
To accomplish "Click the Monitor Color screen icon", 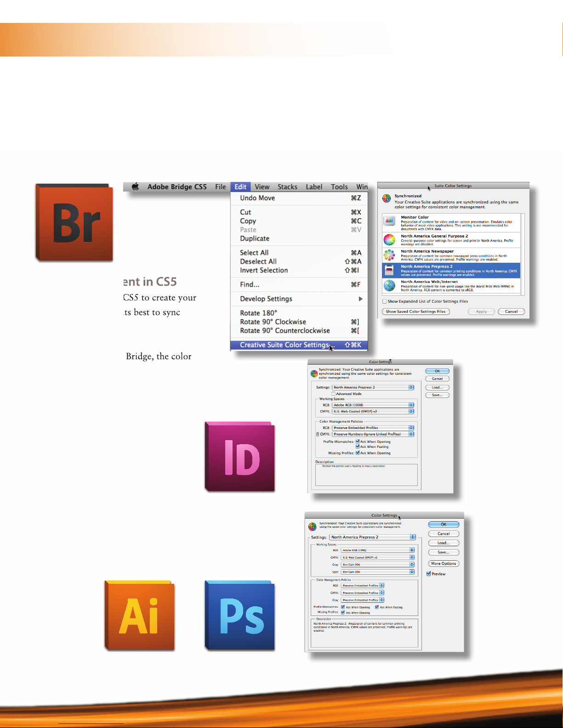I will pos(389,221).
